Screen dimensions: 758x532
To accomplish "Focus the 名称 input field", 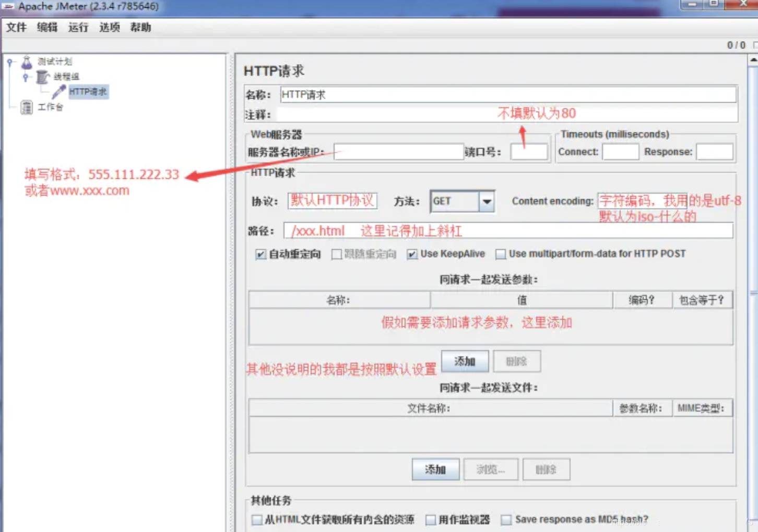I will [x=508, y=94].
